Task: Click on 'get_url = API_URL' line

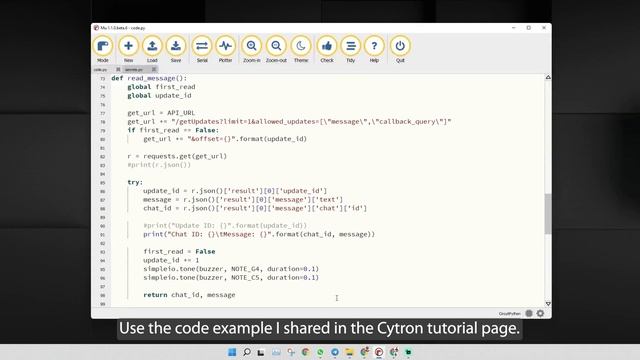Action: tap(161, 113)
